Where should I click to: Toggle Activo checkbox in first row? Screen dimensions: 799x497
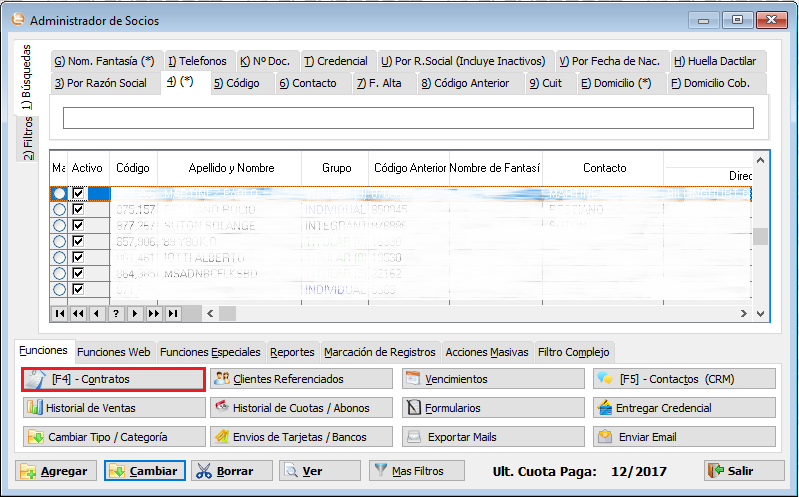pos(78,194)
